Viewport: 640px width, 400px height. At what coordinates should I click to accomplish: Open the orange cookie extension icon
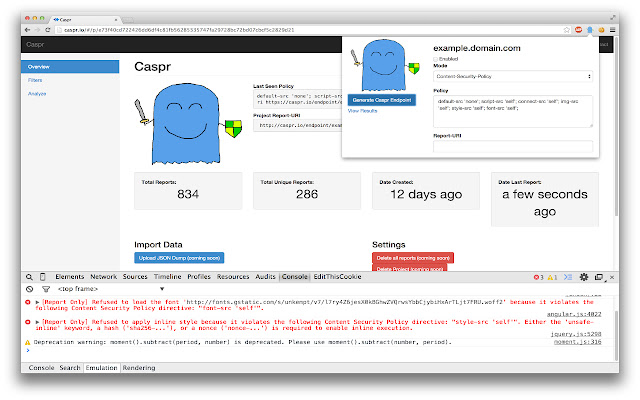601,30
